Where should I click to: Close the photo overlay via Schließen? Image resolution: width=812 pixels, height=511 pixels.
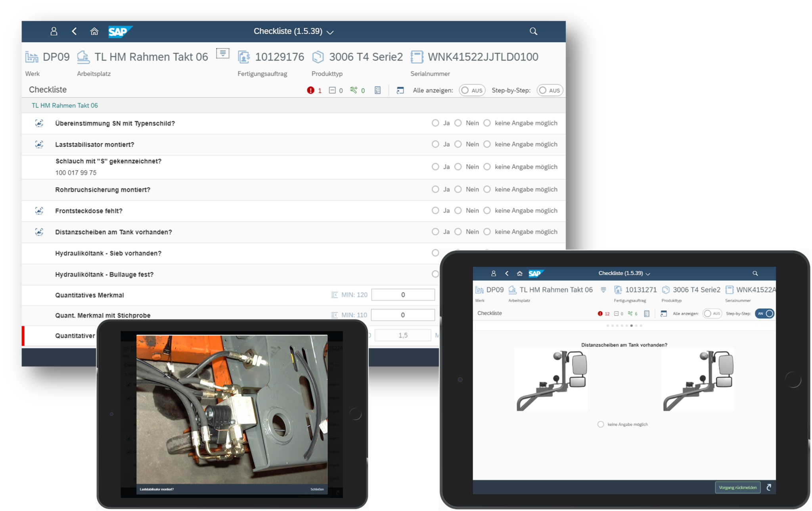point(317,489)
